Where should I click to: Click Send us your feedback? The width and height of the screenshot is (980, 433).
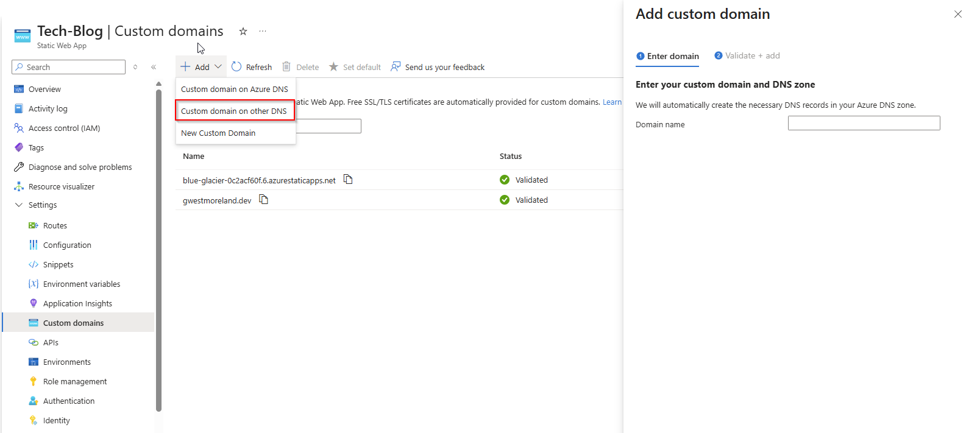438,67
